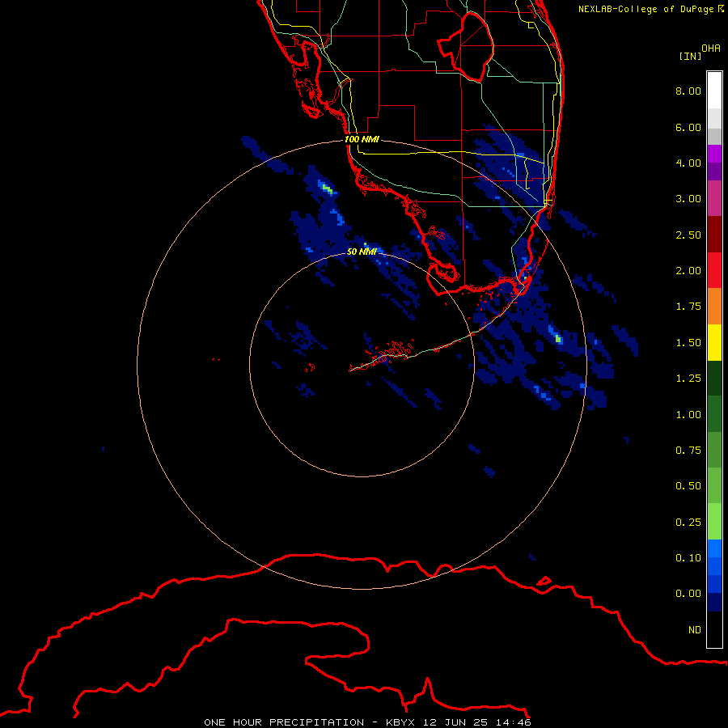Select the 2.50 legend value

point(688,235)
